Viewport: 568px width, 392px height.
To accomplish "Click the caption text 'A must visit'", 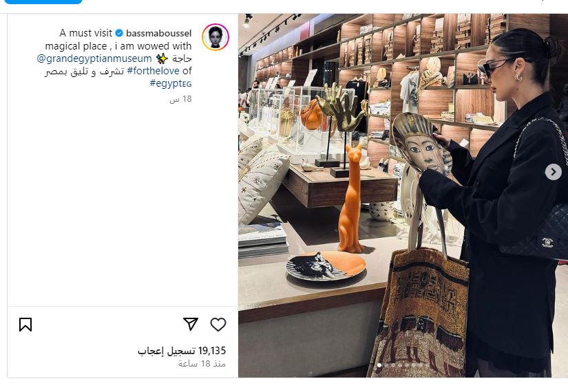I will pos(86,33).
